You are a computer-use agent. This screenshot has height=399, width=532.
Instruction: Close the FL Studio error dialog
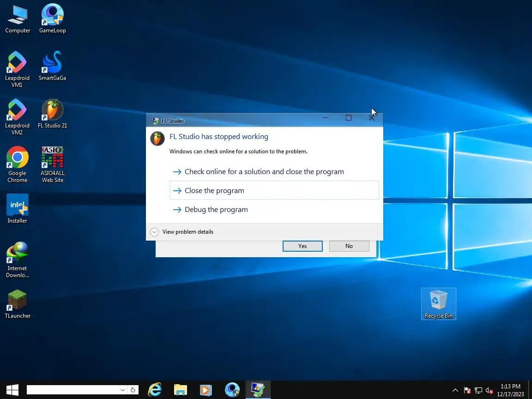coord(371,118)
